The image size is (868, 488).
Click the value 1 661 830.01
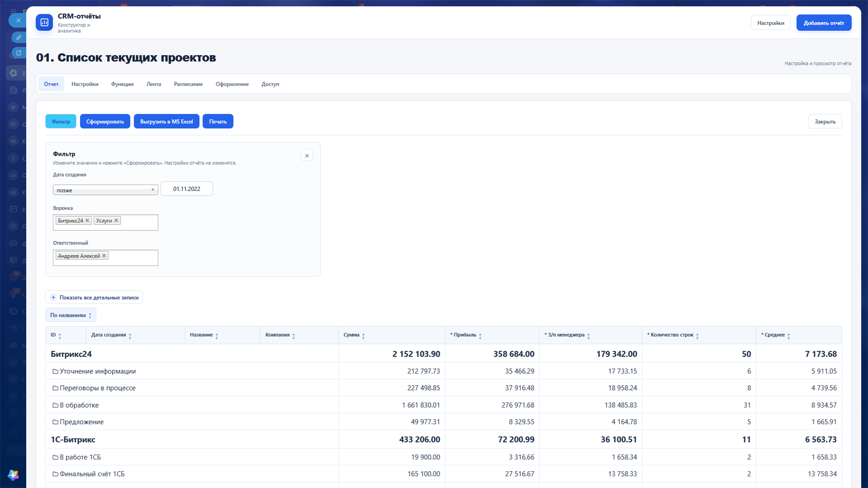point(421,405)
